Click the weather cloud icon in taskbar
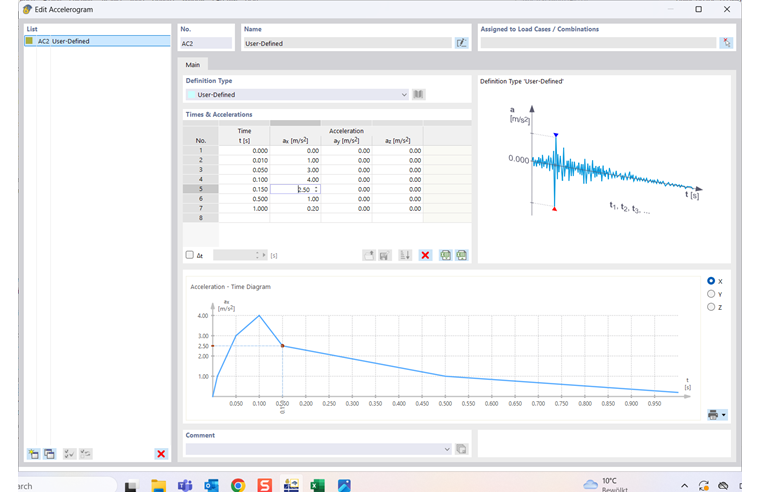This screenshot has width=760, height=492. coord(590,484)
